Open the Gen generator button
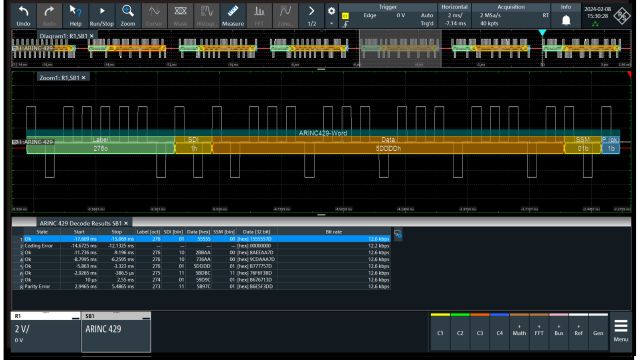Viewport: 640px width, 360px height. pyautogui.click(x=598, y=332)
